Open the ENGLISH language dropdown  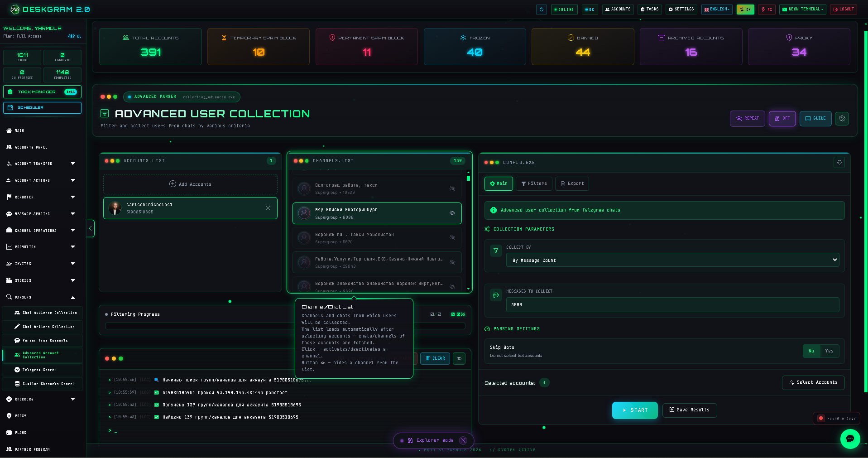[717, 9]
